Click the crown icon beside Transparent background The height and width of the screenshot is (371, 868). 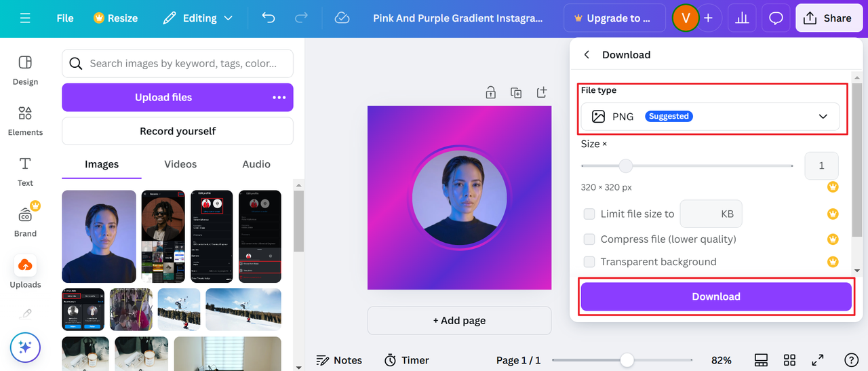tap(833, 262)
